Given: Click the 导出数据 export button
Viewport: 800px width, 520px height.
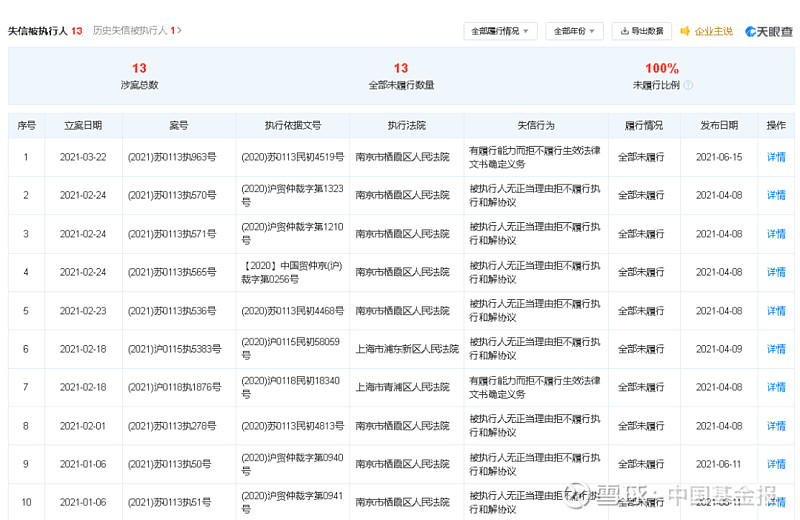Looking at the screenshot, I should click(x=642, y=31).
